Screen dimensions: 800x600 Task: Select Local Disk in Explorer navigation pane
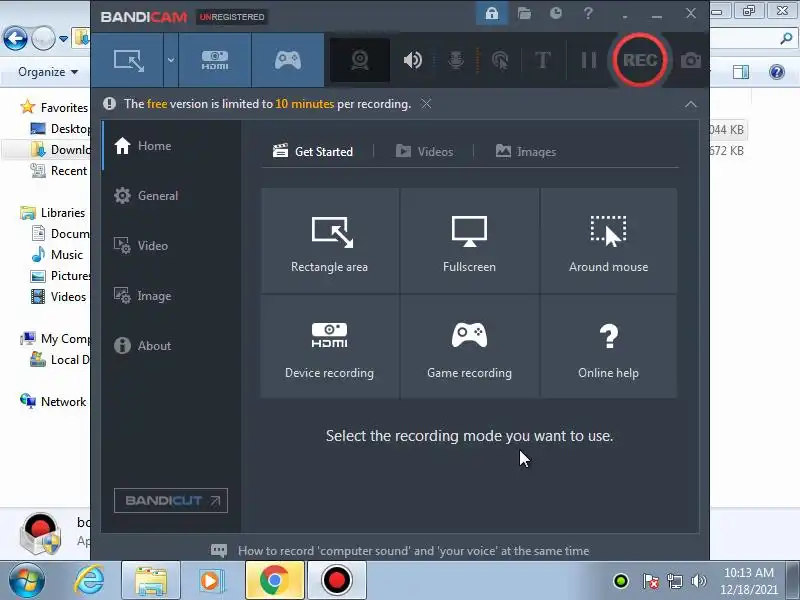(x=60, y=360)
